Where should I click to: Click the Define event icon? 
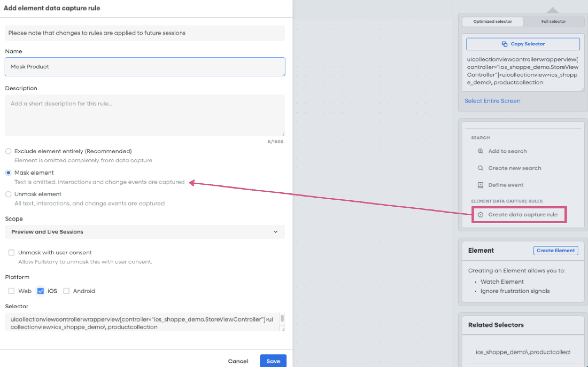pos(480,185)
